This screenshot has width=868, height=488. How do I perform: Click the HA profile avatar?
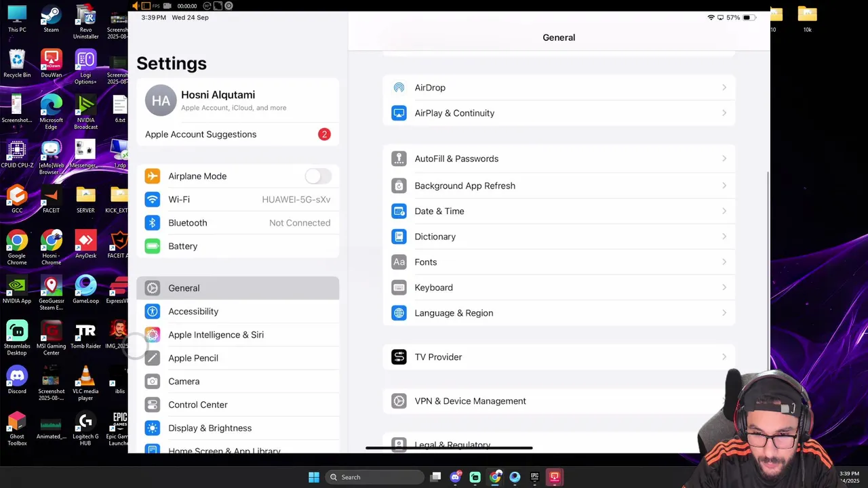[161, 101]
